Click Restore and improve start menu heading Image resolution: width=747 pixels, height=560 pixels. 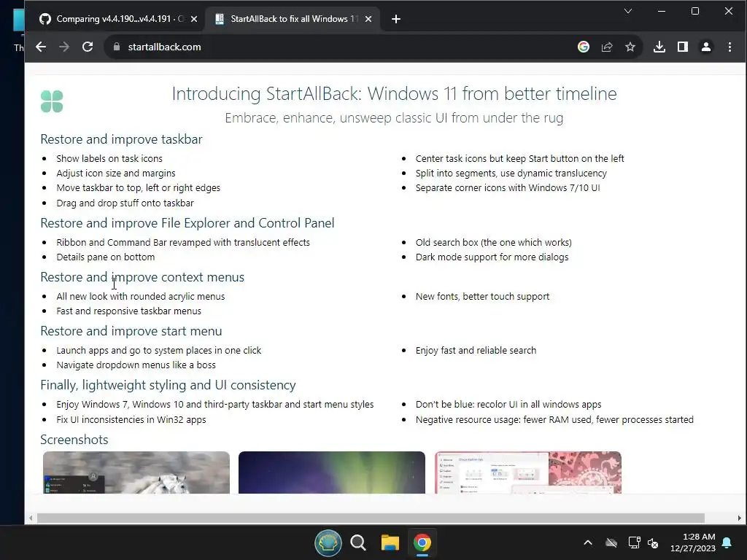point(131,331)
